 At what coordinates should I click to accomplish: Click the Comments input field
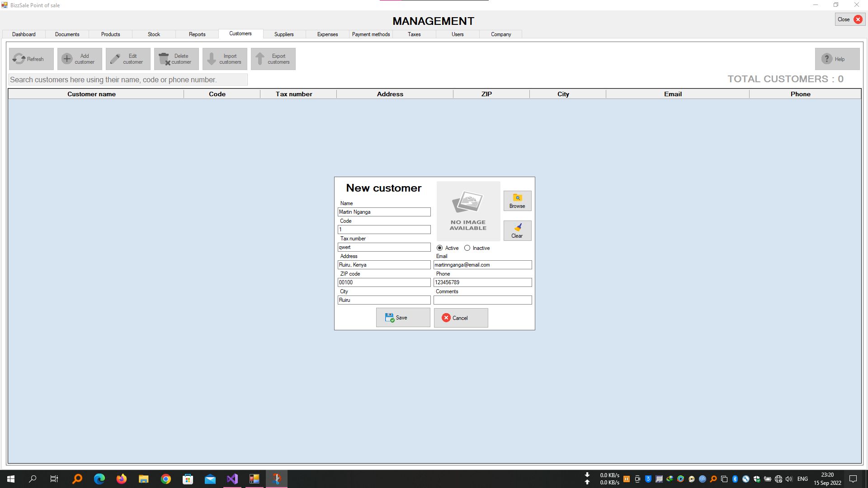point(482,300)
